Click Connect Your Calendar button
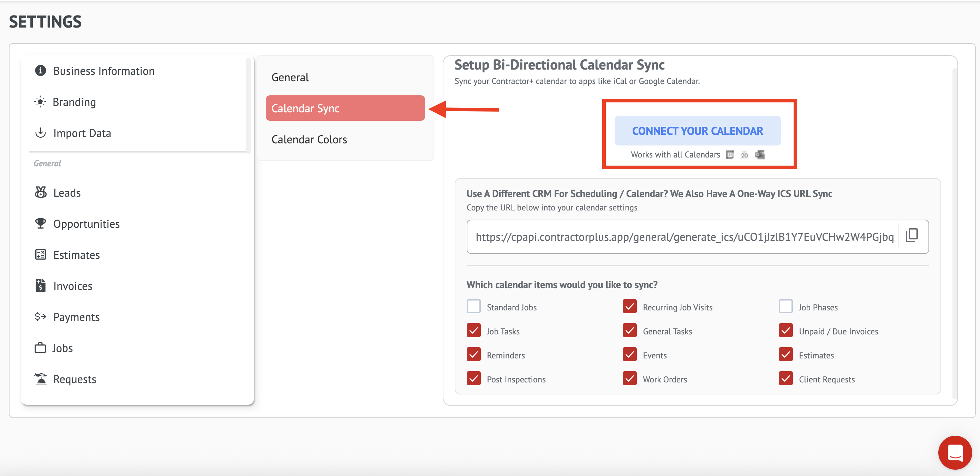 pyautogui.click(x=697, y=131)
